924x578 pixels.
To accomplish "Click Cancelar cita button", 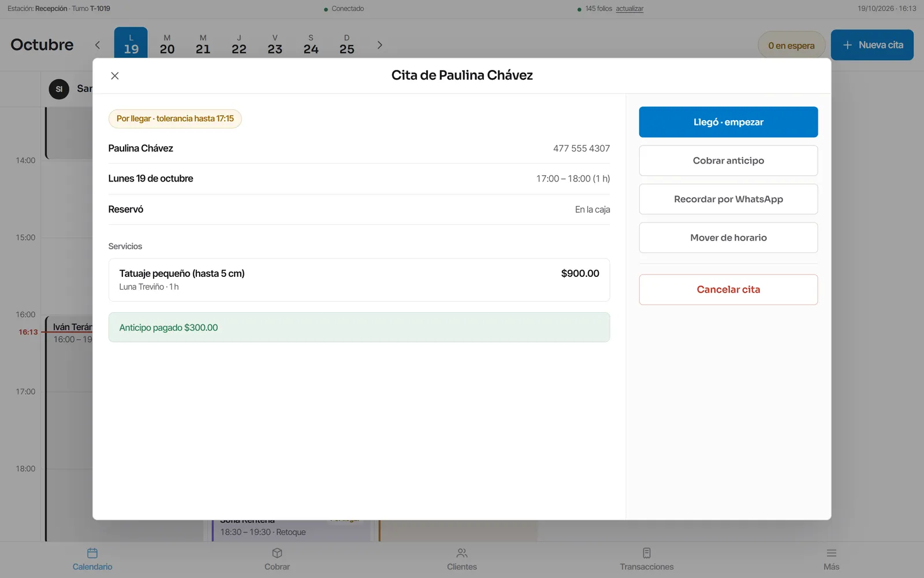I will (x=728, y=290).
